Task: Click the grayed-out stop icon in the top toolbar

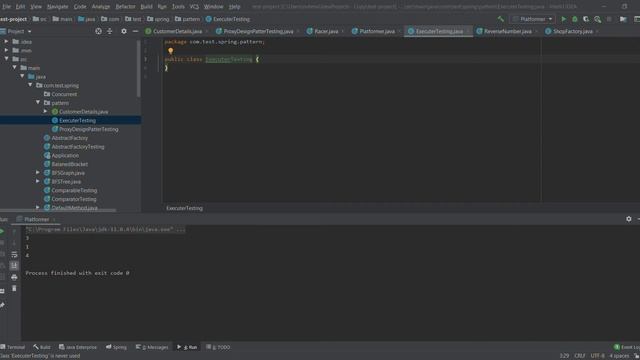Action: [x=609, y=19]
